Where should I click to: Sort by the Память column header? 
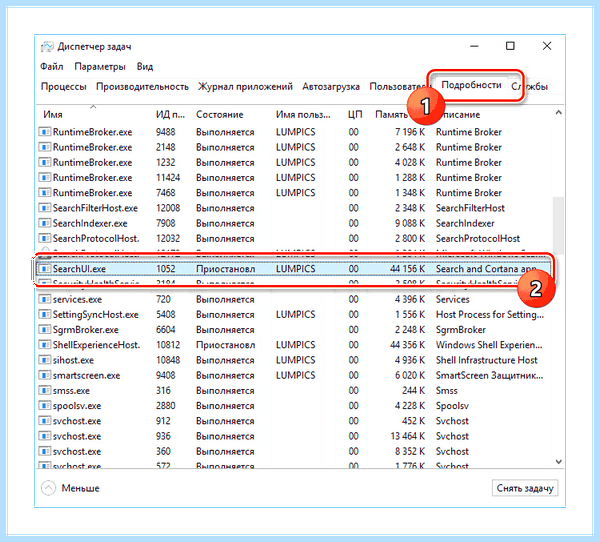[391, 114]
